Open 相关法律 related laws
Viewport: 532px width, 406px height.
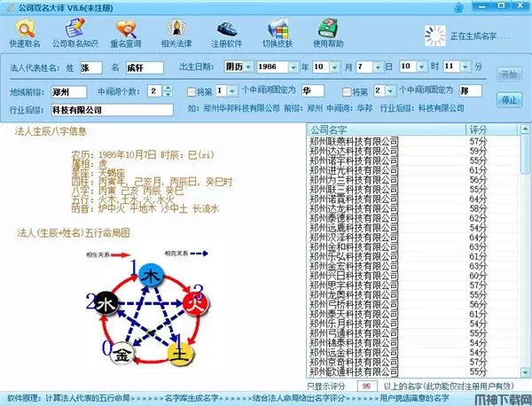(x=176, y=34)
